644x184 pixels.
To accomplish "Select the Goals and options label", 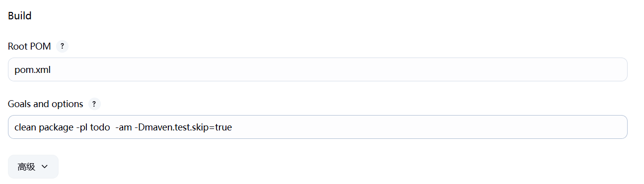I will 46,104.
